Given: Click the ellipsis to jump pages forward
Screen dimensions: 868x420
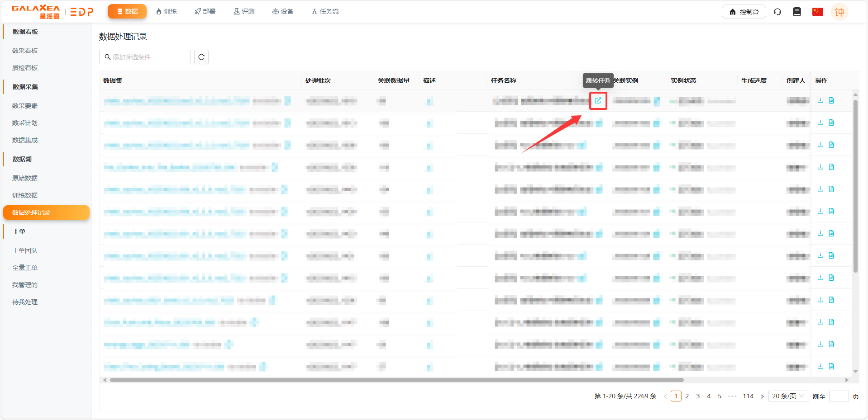Looking at the screenshot, I should pyautogui.click(x=732, y=396).
